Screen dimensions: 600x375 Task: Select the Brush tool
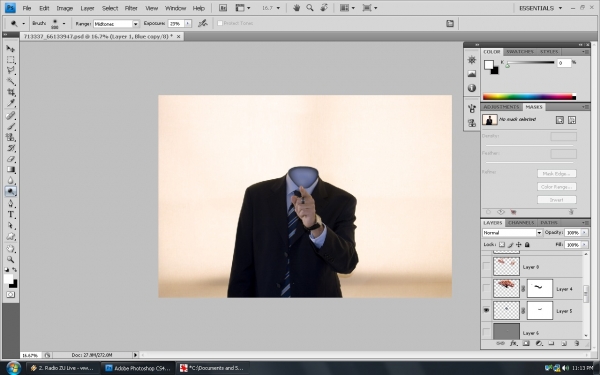(x=10, y=126)
